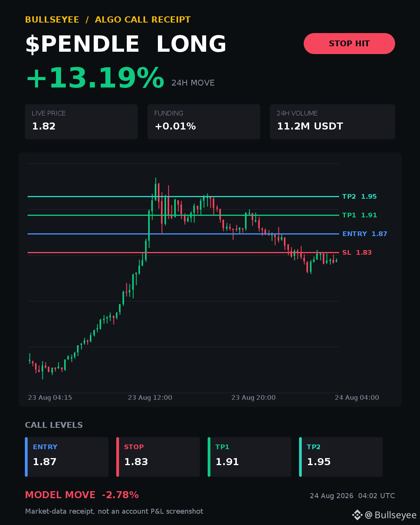Viewport: 420px width, 525px height.
Task: Click the TP2 1.95 chart line label
Action: click(359, 197)
